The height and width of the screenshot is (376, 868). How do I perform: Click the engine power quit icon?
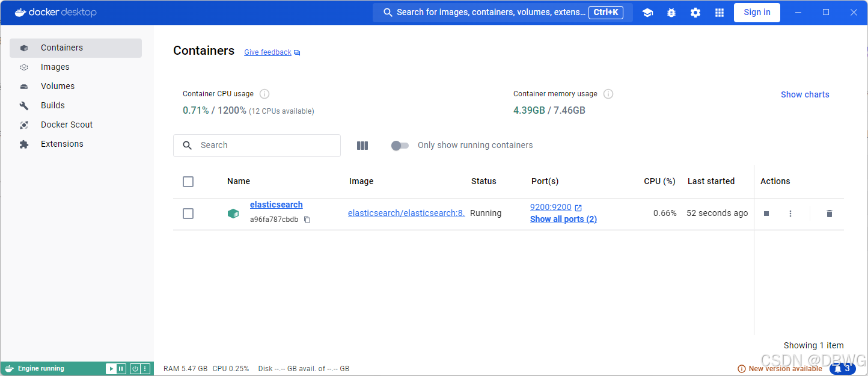point(135,369)
